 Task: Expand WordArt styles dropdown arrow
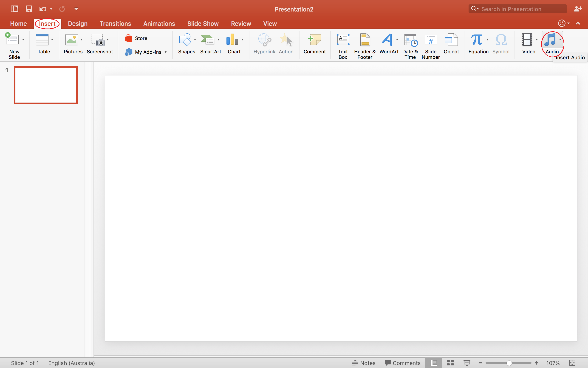tap(397, 39)
